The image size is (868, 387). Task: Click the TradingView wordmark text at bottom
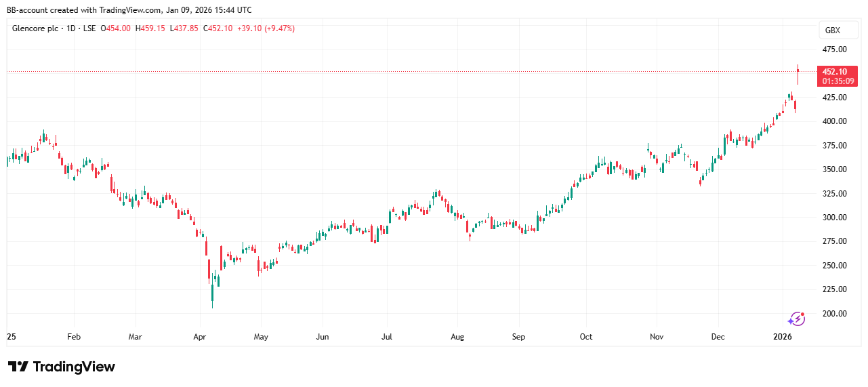[x=74, y=367]
